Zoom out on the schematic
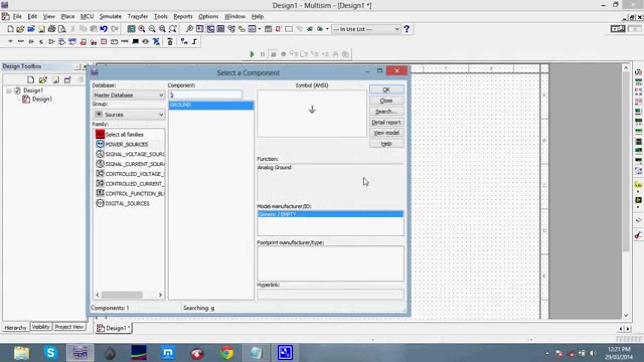This screenshot has height=362, width=644. click(152, 29)
